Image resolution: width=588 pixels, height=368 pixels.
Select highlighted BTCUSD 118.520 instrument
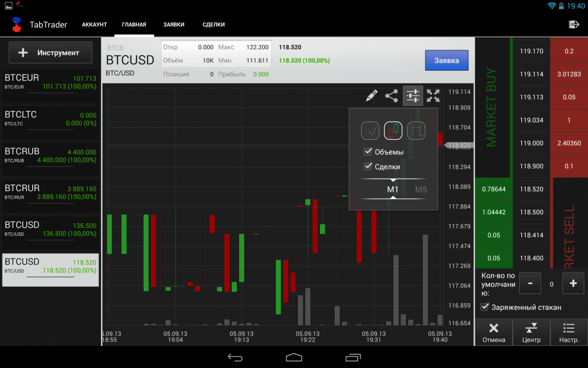tap(50, 270)
